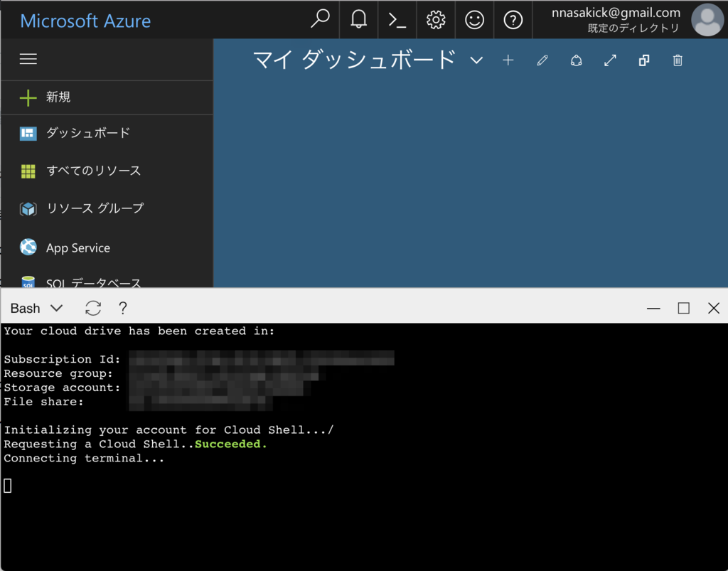Click the terminal cursor in Cloud Shell
Image resolution: width=728 pixels, height=571 pixels.
(7, 486)
